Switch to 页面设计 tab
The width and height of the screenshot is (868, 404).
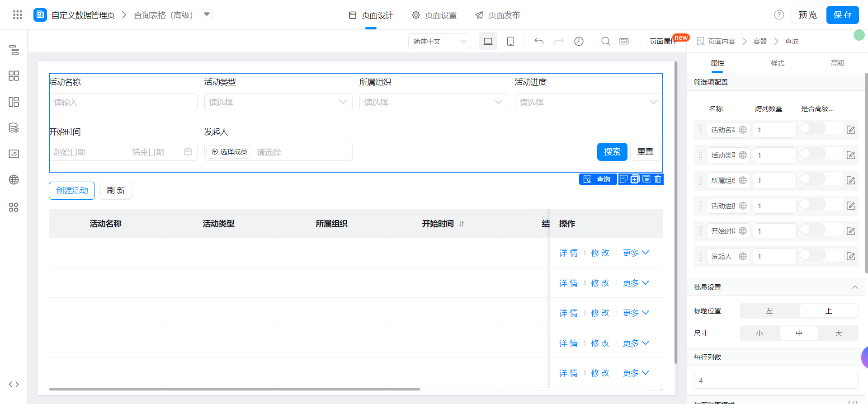tap(371, 15)
